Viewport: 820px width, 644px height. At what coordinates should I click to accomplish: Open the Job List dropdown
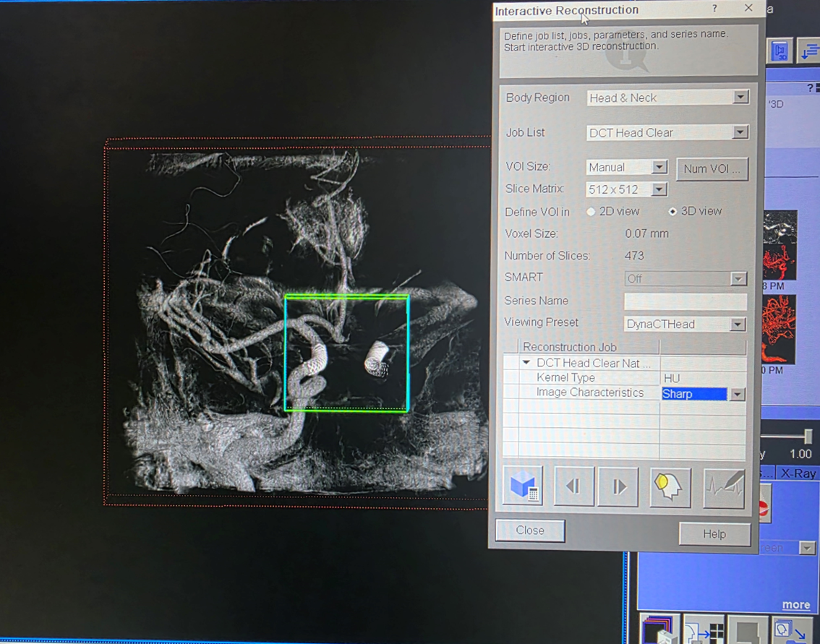(740, 133)
